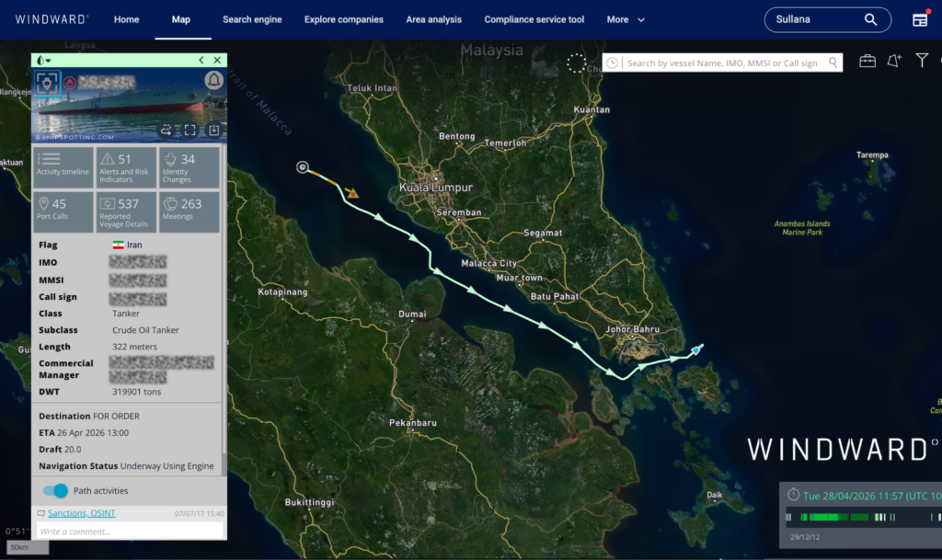Open the Compliance service tool menu item
942x560 pixels.
coord(534,18)
